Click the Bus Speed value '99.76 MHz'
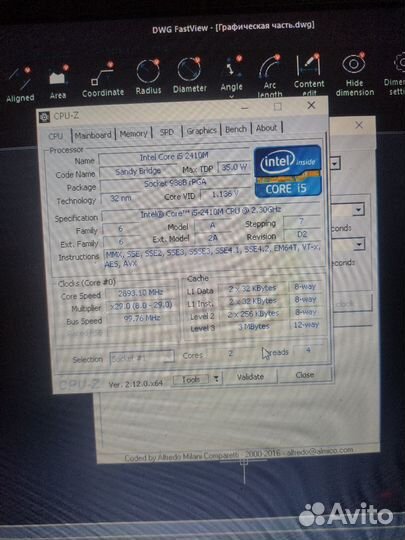 (x=142, y=318)
